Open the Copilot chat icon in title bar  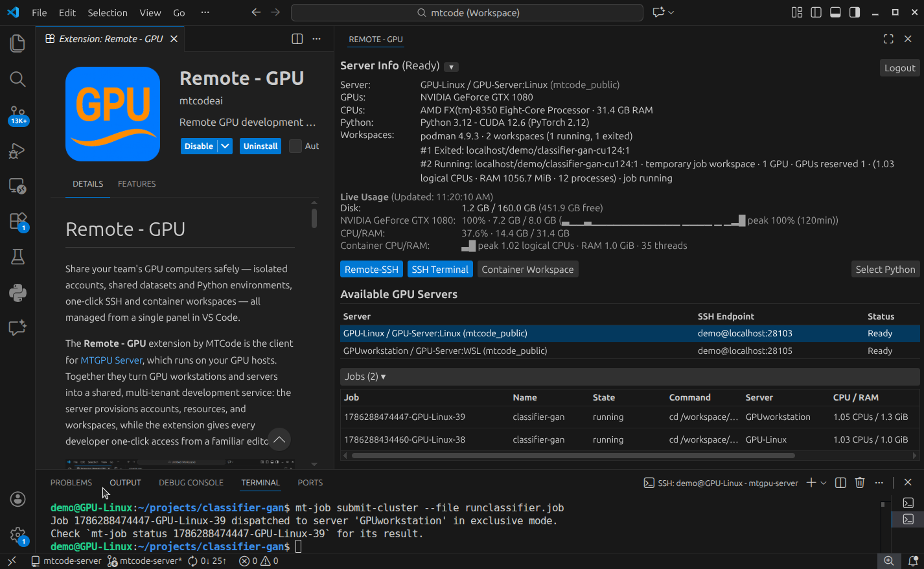point(658,12)
